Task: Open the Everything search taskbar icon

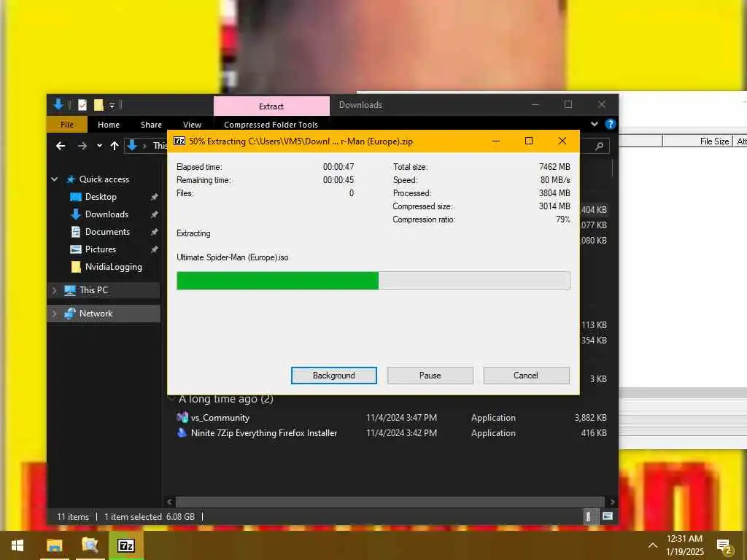Action: 90,545
